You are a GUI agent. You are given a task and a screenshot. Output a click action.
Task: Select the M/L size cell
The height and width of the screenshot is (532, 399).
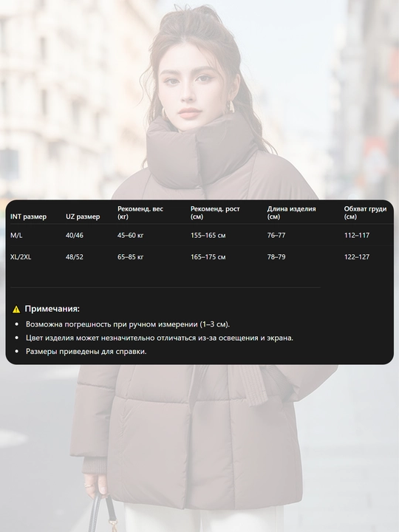16,235
